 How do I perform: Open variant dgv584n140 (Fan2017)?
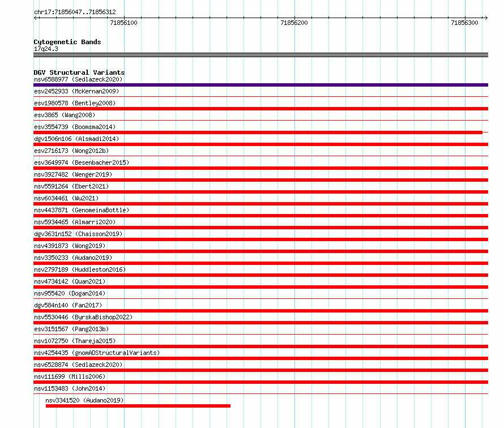[x=68, y=305]
